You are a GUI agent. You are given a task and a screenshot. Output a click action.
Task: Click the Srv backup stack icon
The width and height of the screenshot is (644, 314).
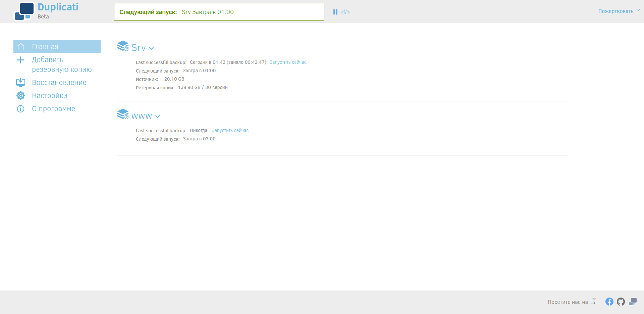(x=123, y=46)
